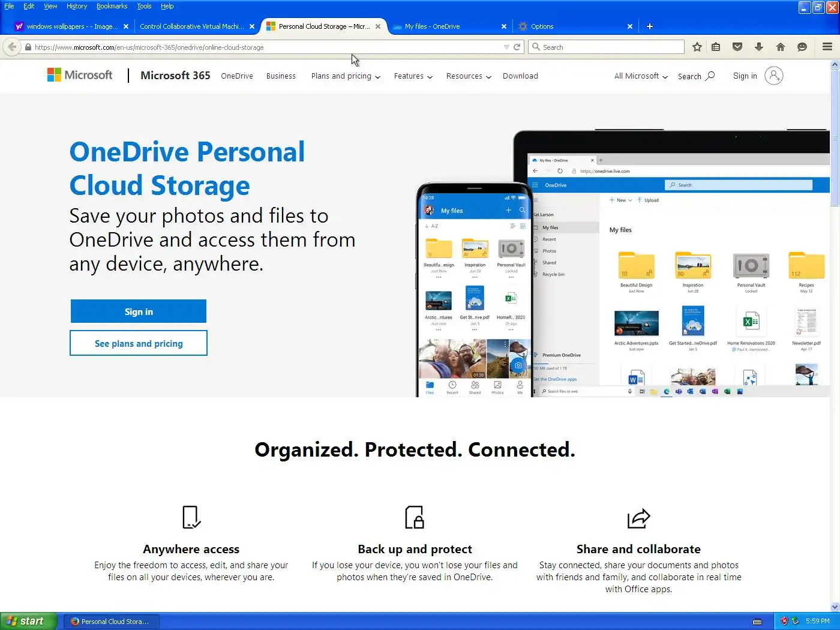
Task: Click the Anywhere access device icon
Action: (x=191, y=517)
